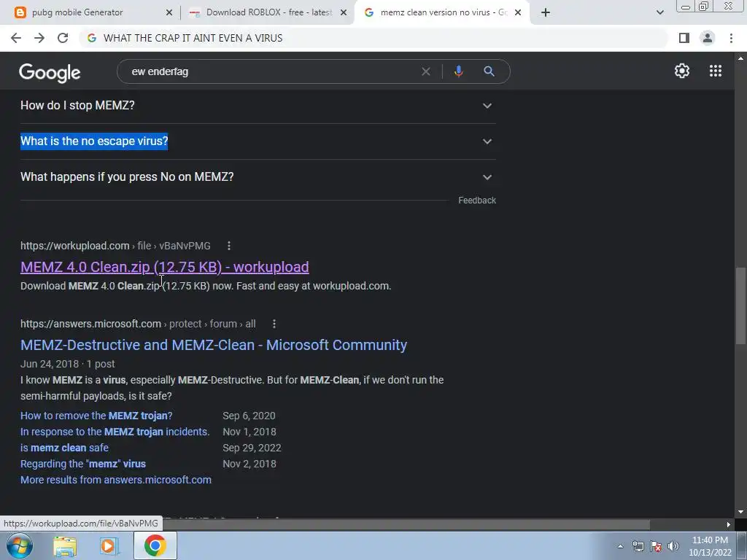Expand 'What is the no escape virus?'
The width and height of the screenshot is (747, 560).
[258, 141]
